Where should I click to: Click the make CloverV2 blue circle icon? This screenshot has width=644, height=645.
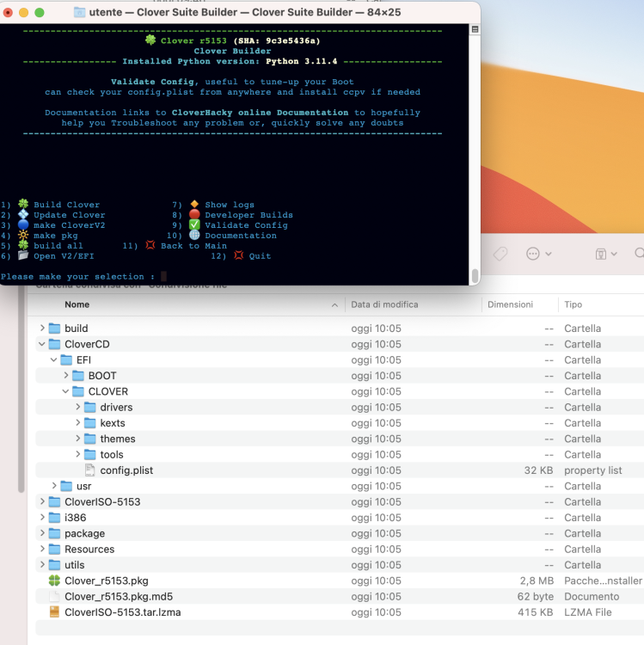(23, 224)
